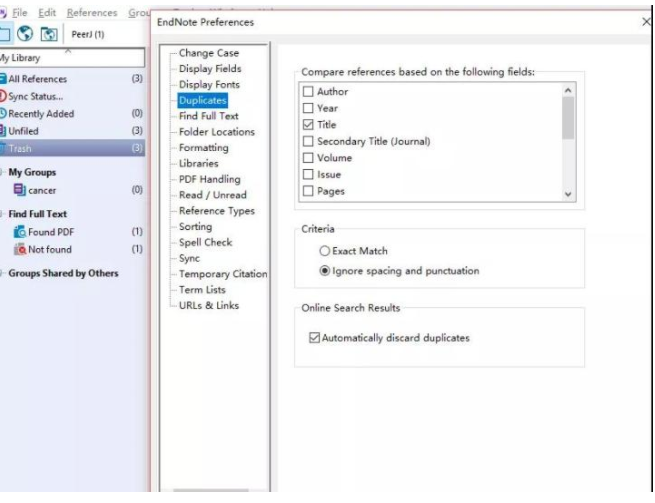Select Sync preference item
Screen dimensions: 655x503
(x=189, y=258)
